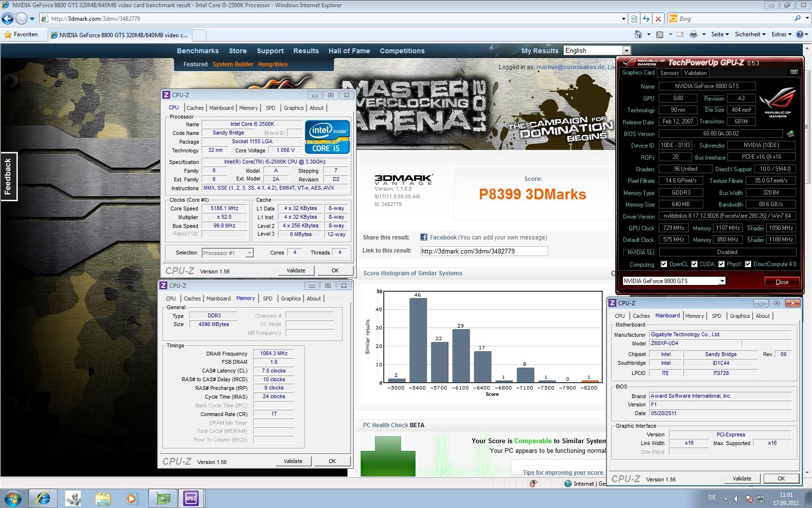Viewport: 812px width, 508px height.
Task: Click Validate in top CPU-Z window
Action: [x=296, y=270]
